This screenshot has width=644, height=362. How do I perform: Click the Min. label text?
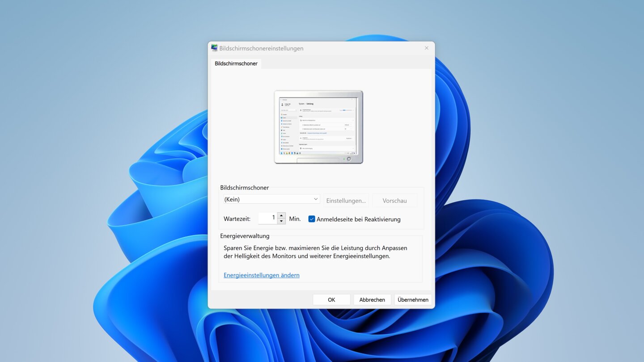pos(295,219)
